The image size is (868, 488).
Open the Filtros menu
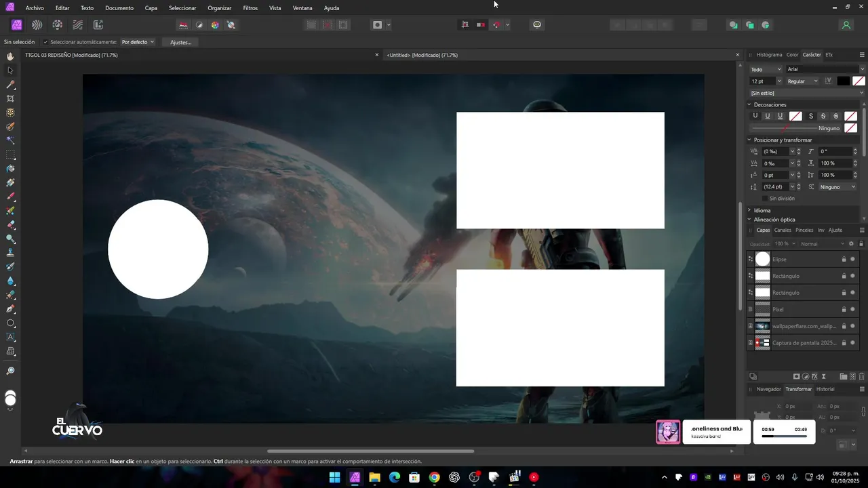tap(250, 8)
